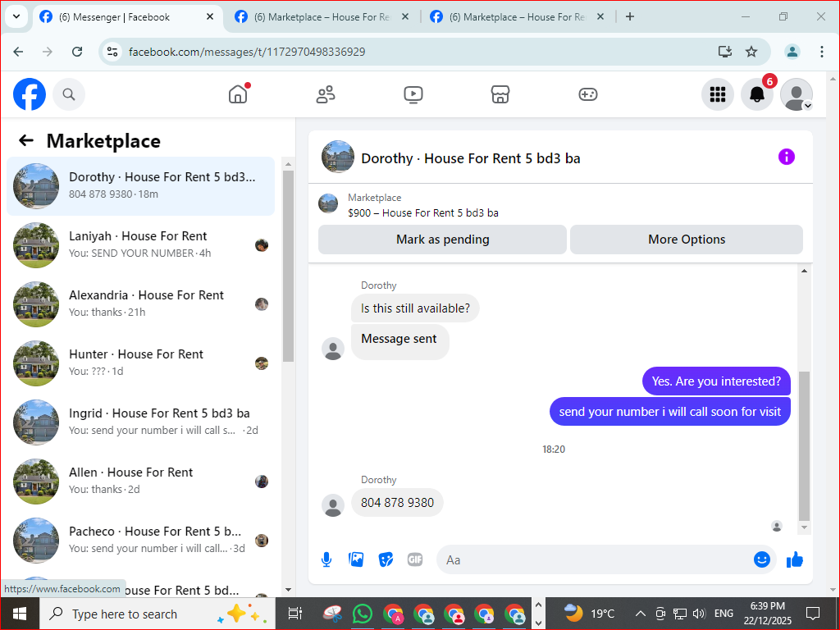The height and width of the screenshot is (630, 840).
Task: Open the Alexandria House For Rent conversation
Action: point(141,304)
